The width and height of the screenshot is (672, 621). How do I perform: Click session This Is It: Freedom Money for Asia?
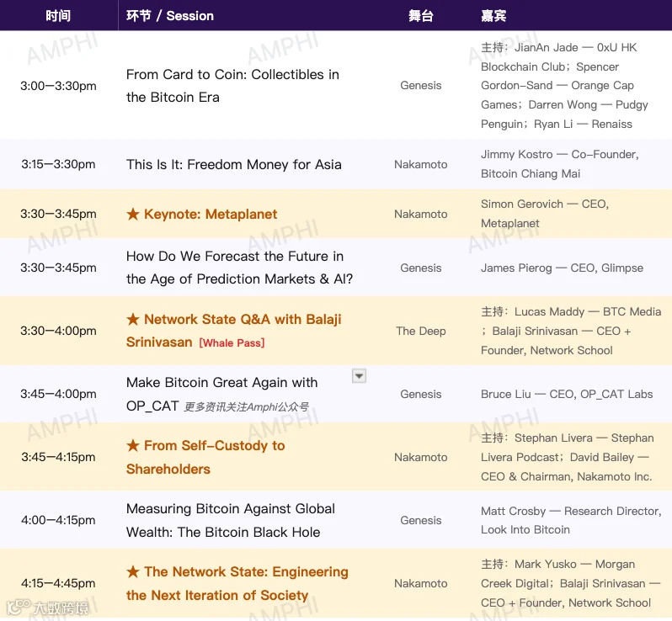point(234,164)
